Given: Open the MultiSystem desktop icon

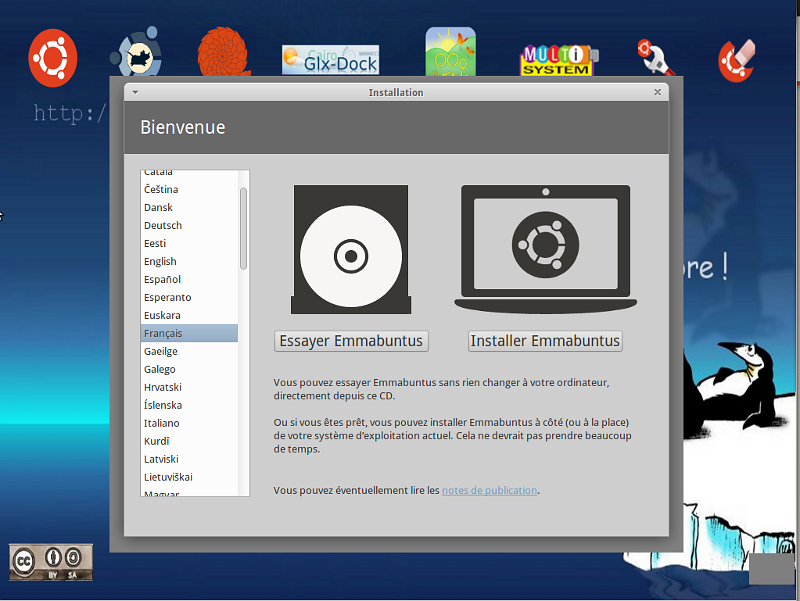Looking at the screenshot, I should tap(558, 60).
